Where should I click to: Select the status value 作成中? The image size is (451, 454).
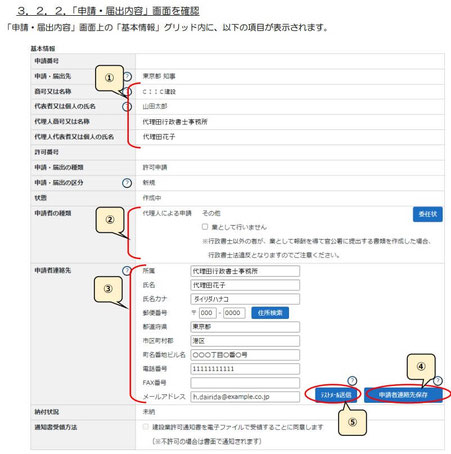tap(152, 198)
